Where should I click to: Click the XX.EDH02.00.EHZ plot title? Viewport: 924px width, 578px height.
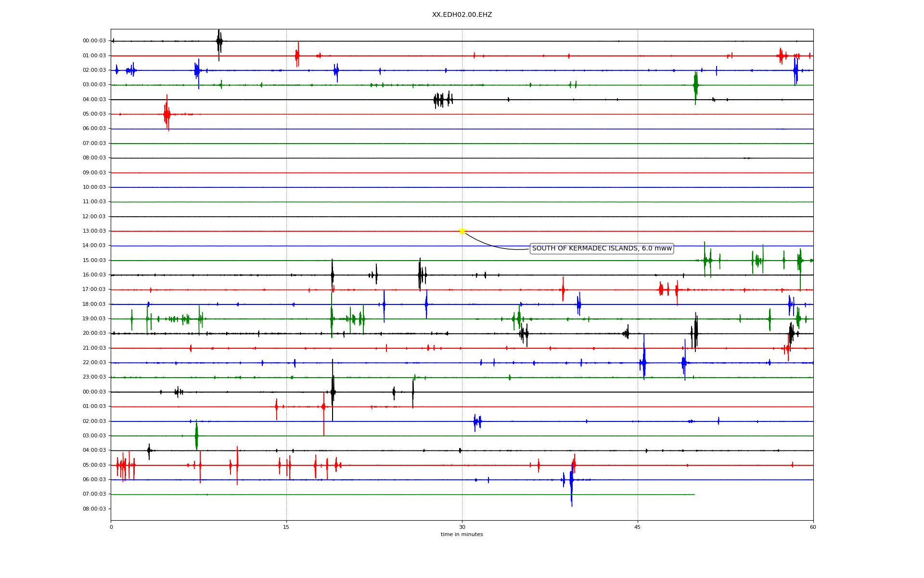click(462, 15)
